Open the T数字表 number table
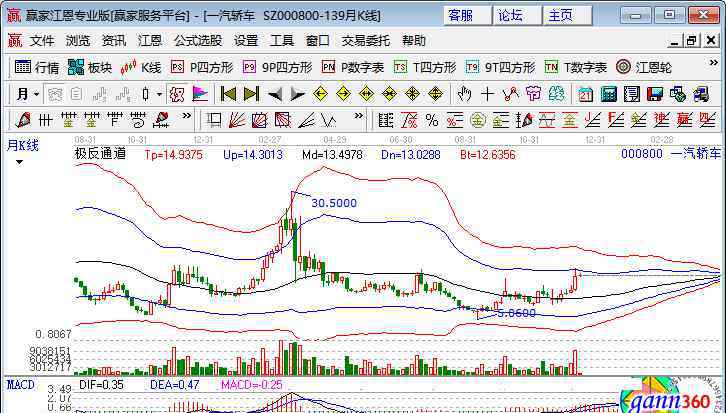726x413 pixels. tap(576, 68)
